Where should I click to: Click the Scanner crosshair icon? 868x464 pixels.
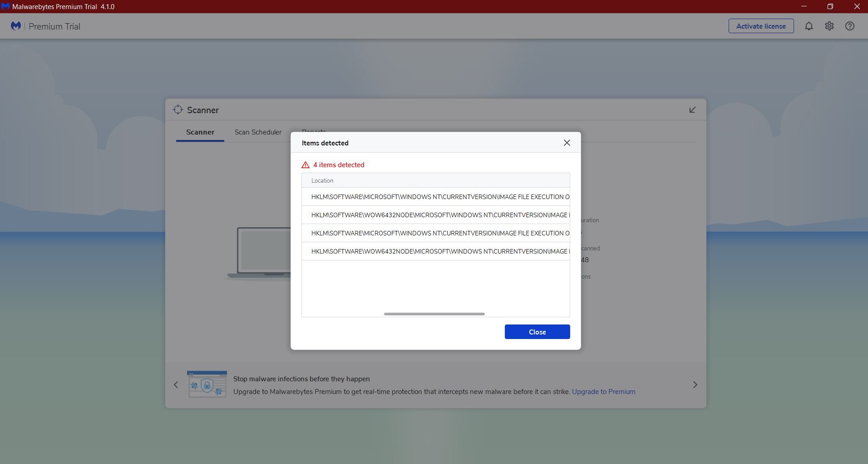tap(178, 110)
